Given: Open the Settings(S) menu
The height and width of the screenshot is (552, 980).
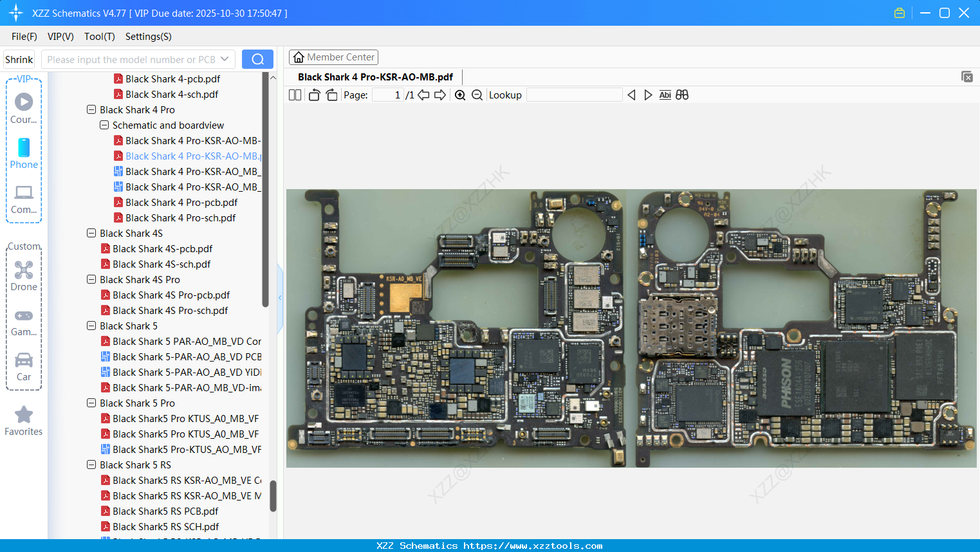Looking at the screenshot, I should [148, 37].
